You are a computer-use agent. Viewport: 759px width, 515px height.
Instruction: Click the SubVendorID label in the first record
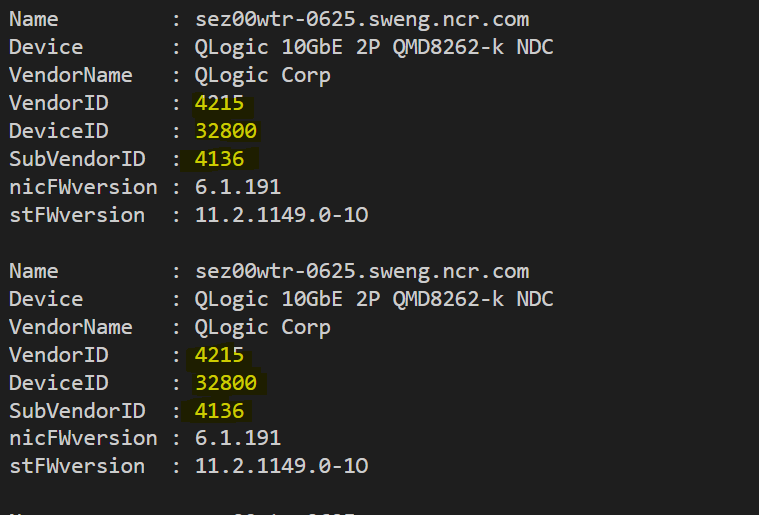pyautogui.click(x=77, y=159)
